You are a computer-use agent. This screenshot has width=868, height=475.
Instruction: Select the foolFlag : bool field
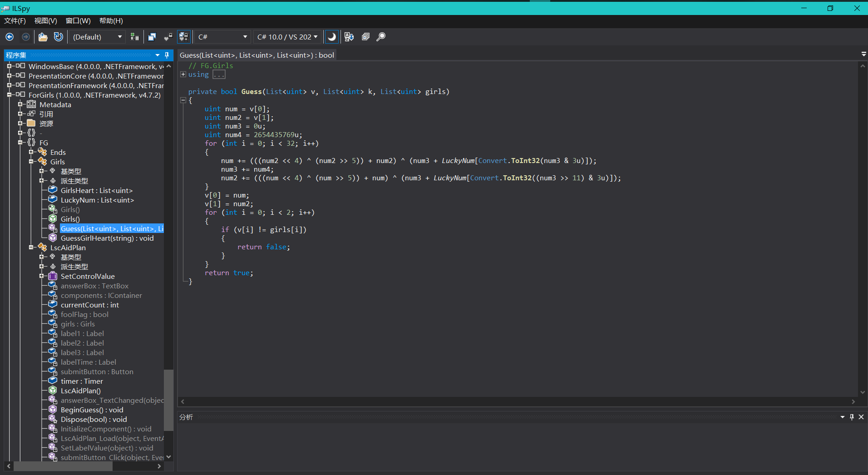[84, 314]
